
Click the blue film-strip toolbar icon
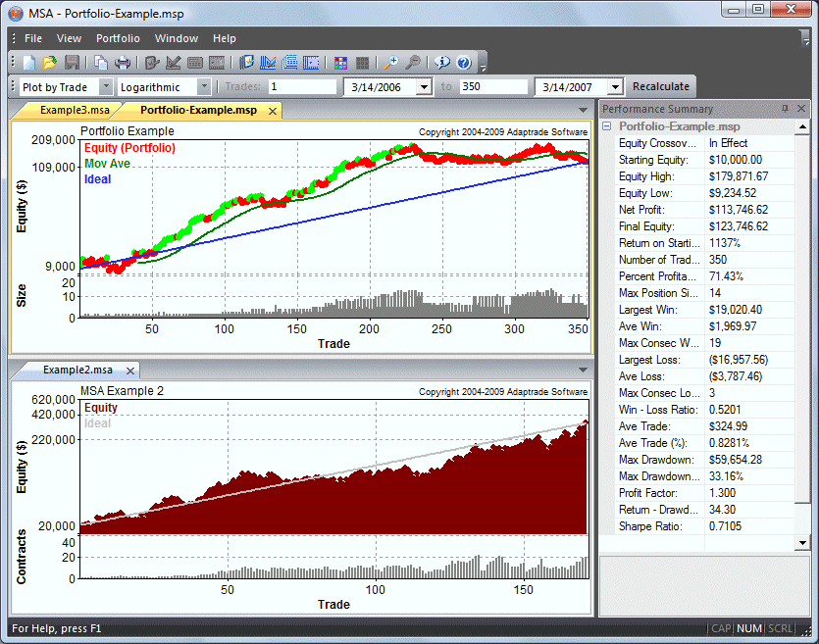click(x=311, y=63)
